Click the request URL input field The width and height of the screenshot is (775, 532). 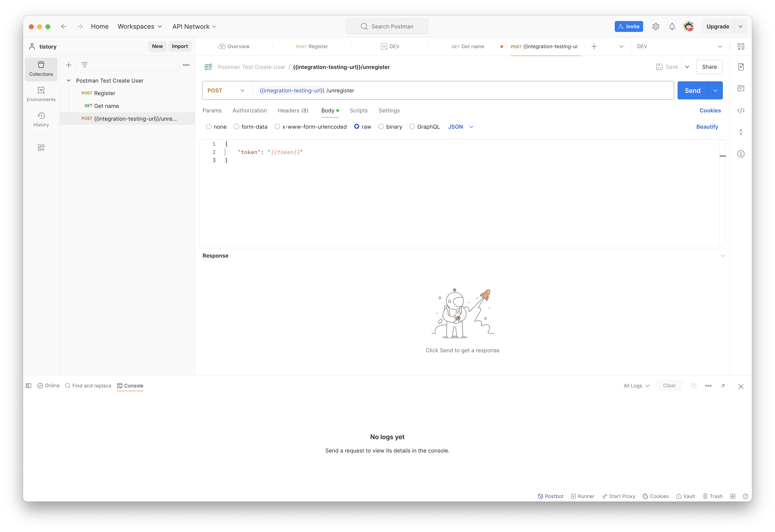point(500,91)
